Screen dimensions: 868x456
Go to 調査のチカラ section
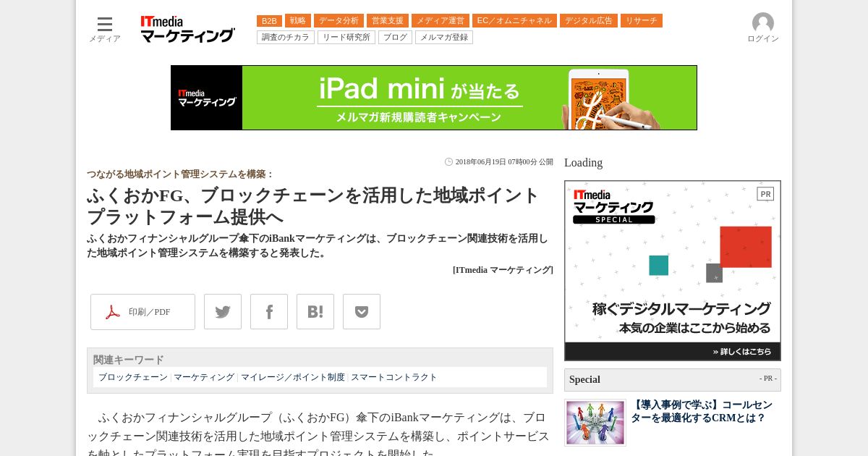point(286,37)
